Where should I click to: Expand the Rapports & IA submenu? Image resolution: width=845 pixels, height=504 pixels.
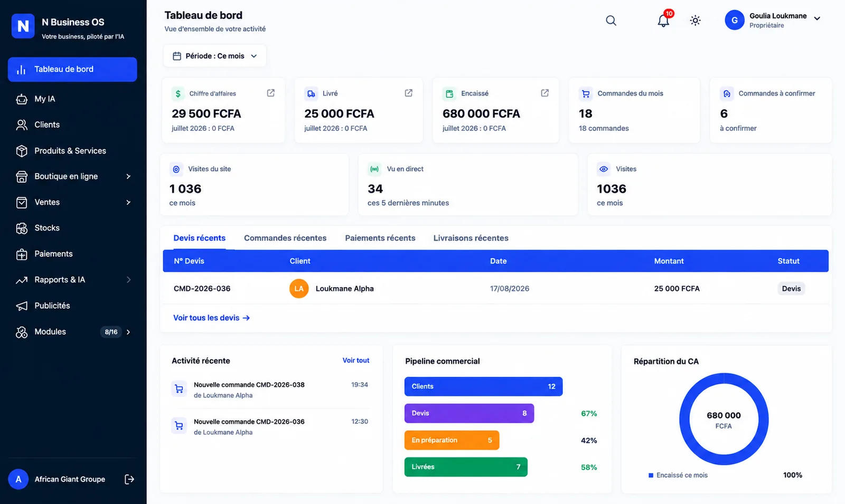pos(128,280)
